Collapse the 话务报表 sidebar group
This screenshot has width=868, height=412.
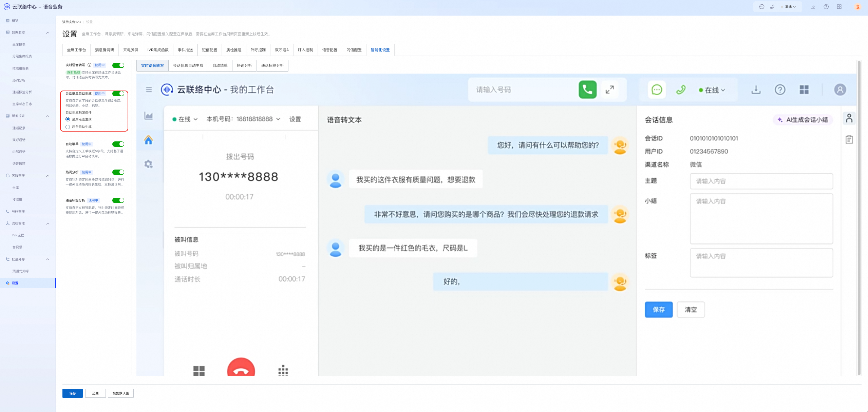click(x=48, y=116)
